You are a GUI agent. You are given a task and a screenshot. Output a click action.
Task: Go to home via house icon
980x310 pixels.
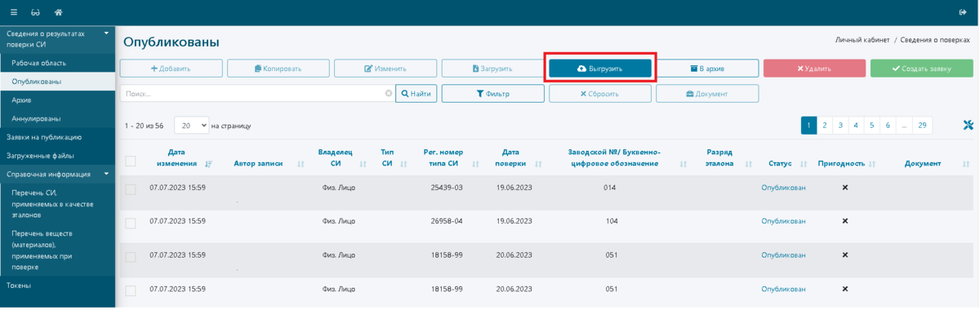point(58,12)
